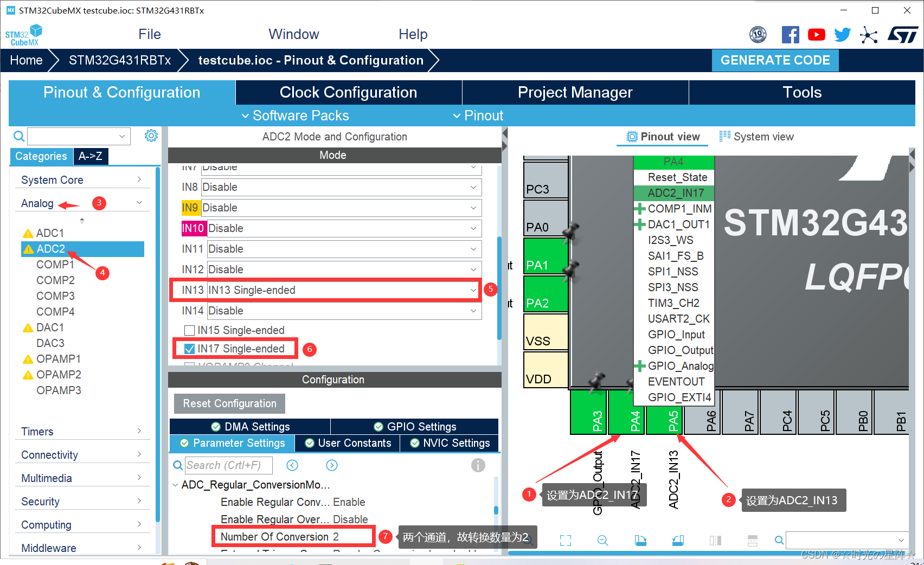The image size is (924, 565).
Task: Open the IN10 mode dropdown
Action: coord(345,228)
